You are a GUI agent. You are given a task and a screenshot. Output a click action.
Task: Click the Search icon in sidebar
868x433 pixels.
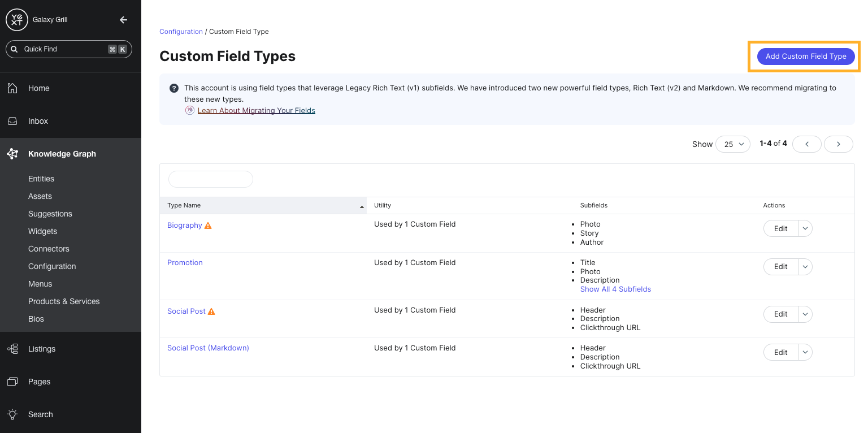pos(12,414)
